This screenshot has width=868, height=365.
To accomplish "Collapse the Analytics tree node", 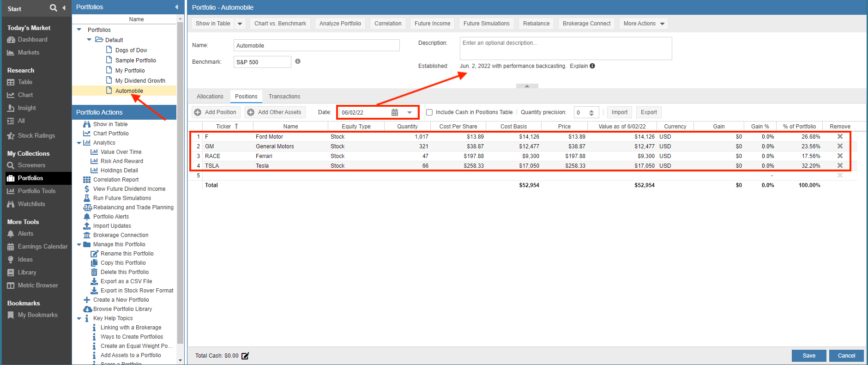I will pyautogui.click(x=79, y=143).
